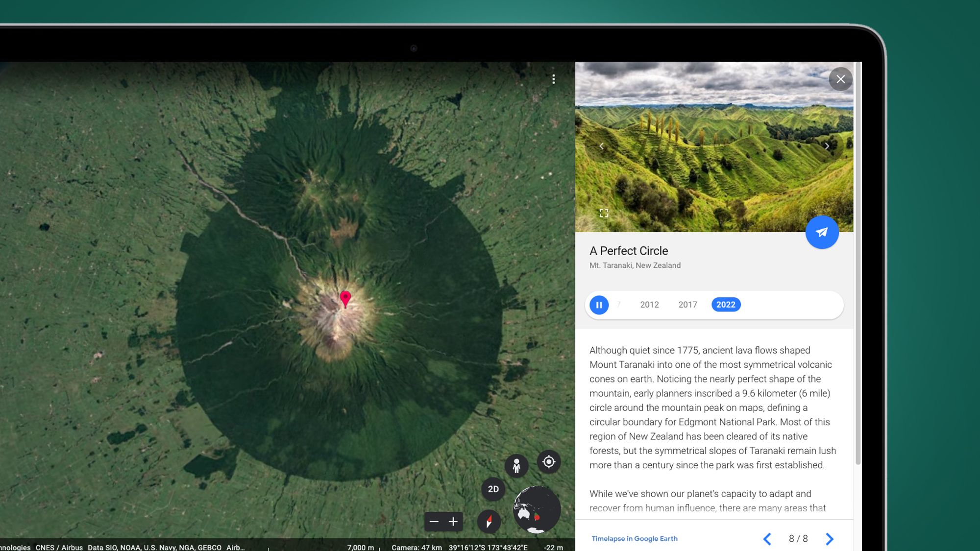Zoom in with the plus control

[453, 522]
